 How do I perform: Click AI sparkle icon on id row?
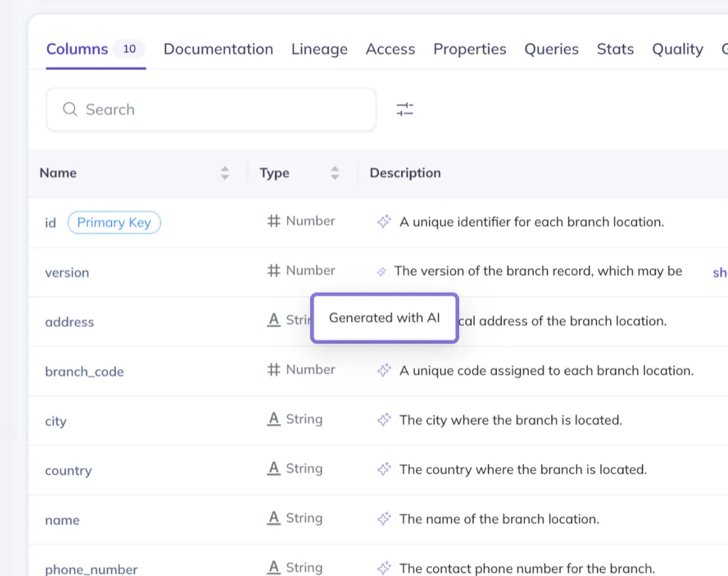pyautogui.click(x=384, y=222)
